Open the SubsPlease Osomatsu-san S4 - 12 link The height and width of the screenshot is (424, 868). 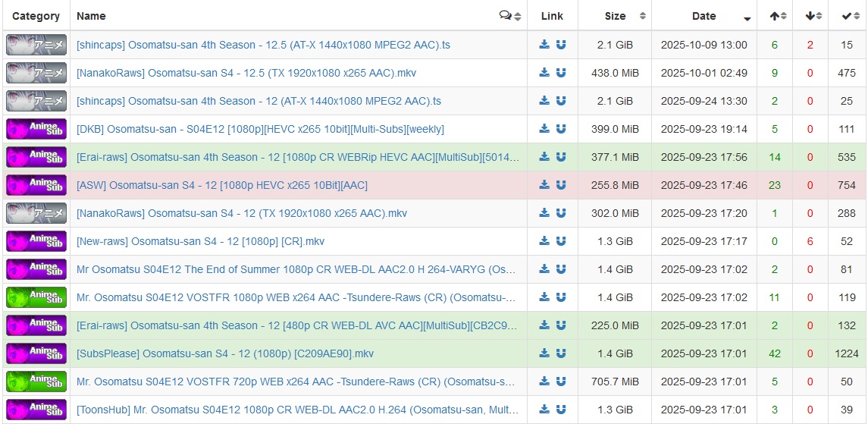point(224,353)
